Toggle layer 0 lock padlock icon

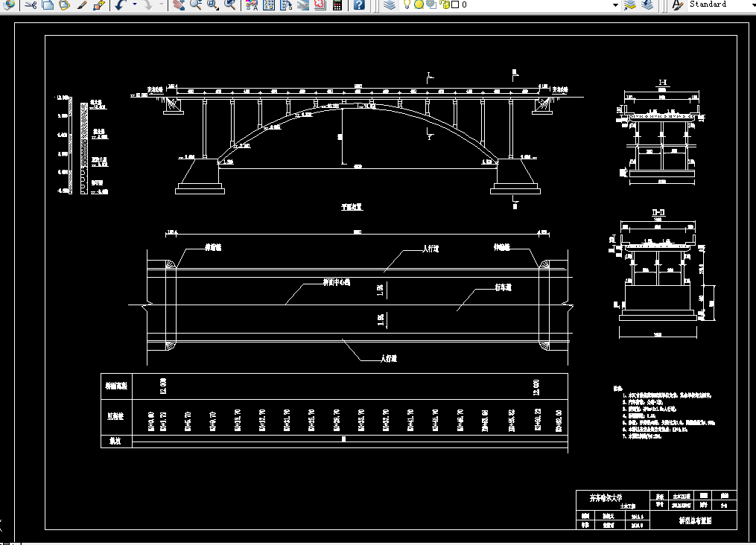[445, 4]
